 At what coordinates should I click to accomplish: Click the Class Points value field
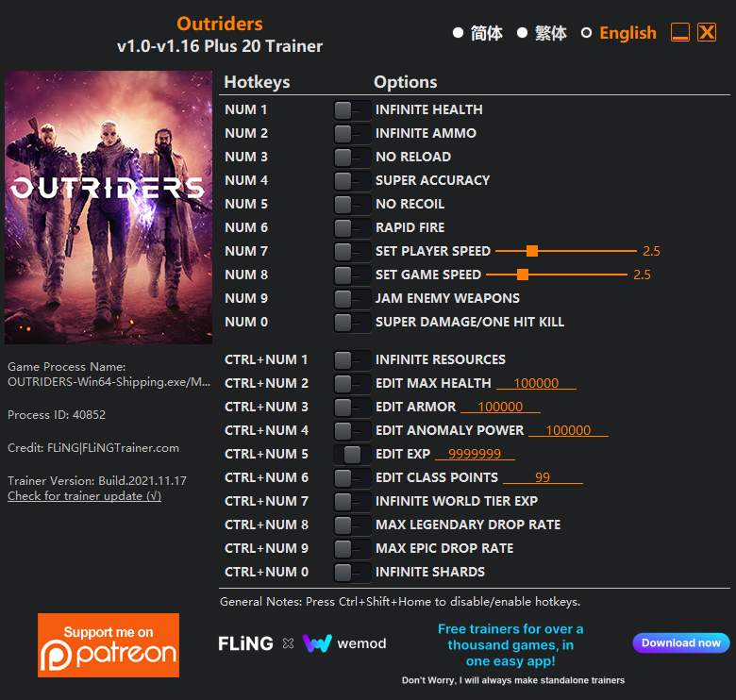[x=543, y=477]
